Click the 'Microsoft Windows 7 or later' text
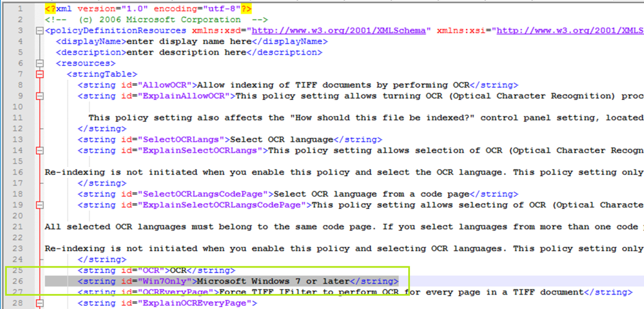This screenshot has width=644, height=309. [x=274, y=281]
